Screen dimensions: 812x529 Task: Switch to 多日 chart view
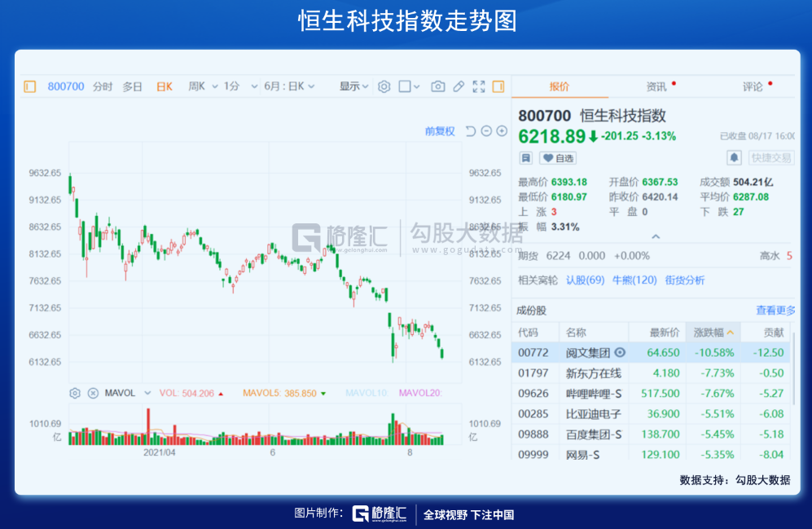[x=132, y=86]
